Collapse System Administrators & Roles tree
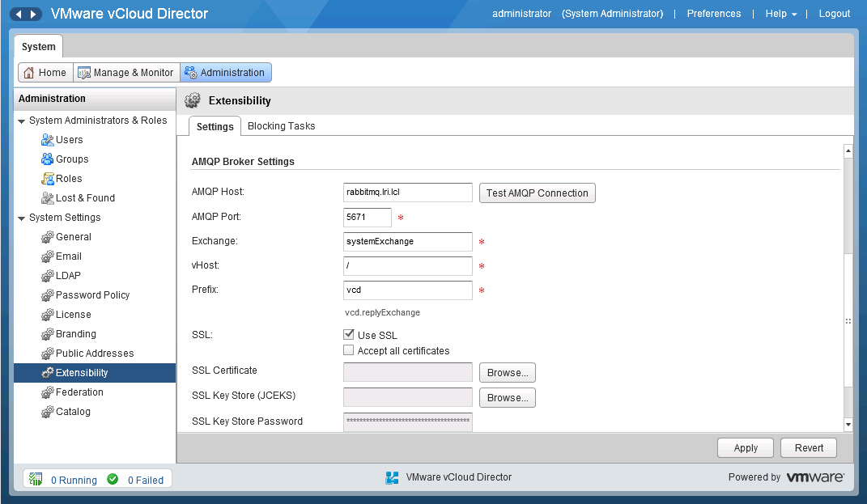 coord(22,121)
